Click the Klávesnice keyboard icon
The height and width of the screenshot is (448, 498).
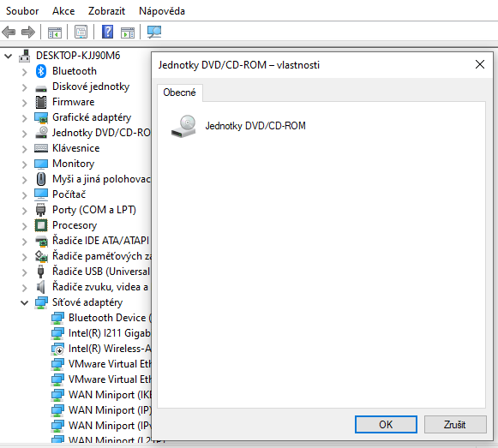[x=41, y=148]
